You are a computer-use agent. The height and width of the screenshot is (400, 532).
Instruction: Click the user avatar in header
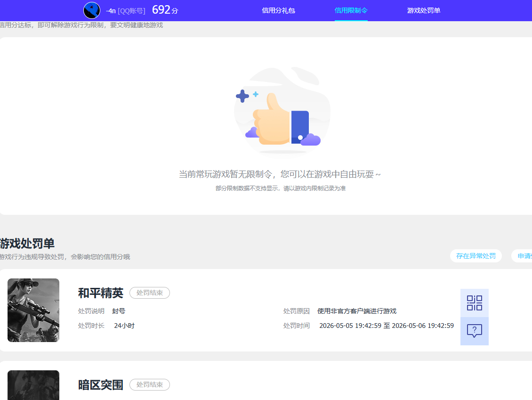(x=92, y=10)
